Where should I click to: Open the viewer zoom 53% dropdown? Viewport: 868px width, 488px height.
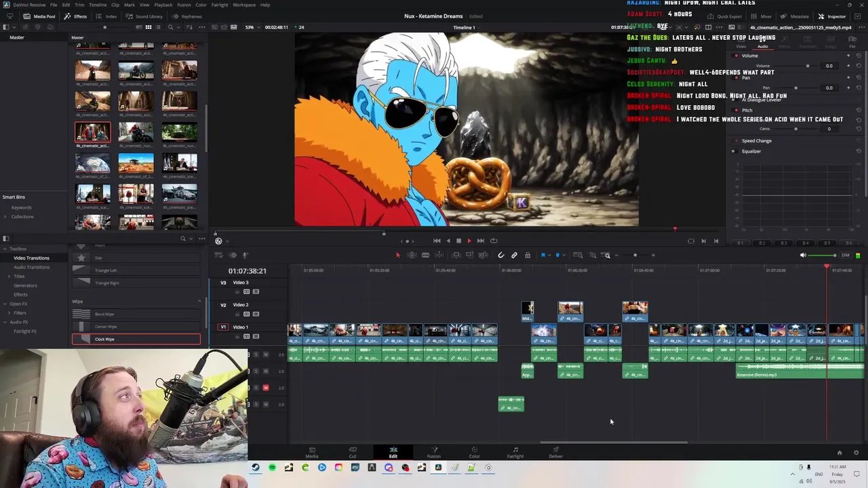coord(252,27)
